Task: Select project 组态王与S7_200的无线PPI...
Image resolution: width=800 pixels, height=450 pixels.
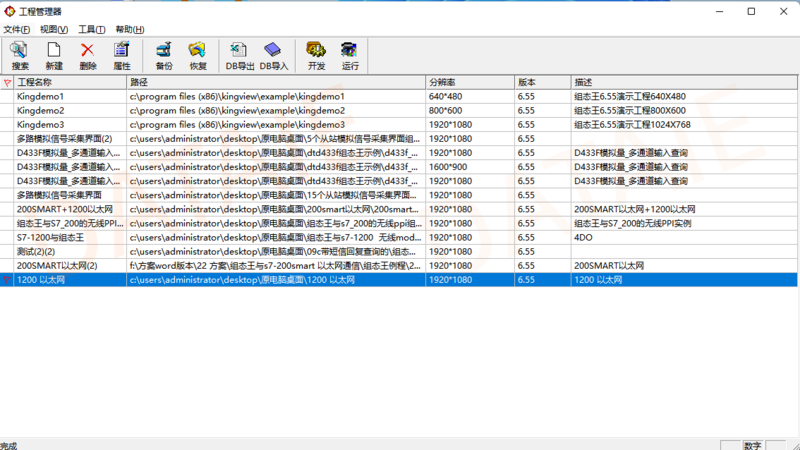Action: (x=70, y=223)
